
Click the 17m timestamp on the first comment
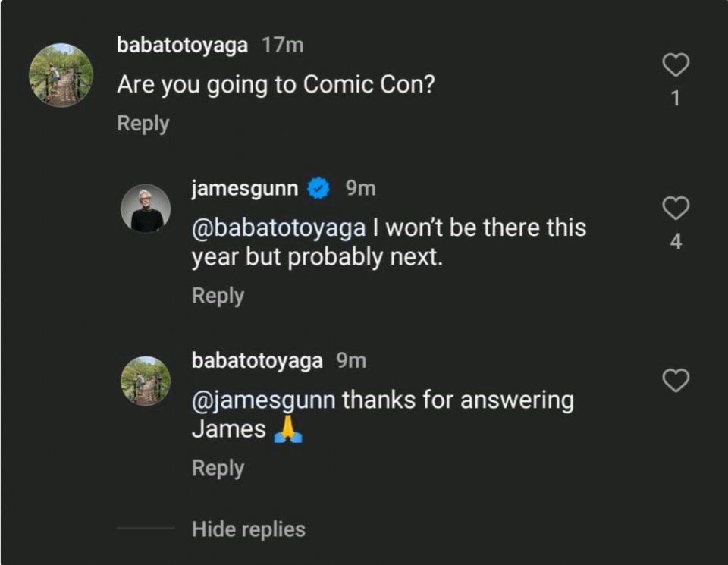coord(282,46)
